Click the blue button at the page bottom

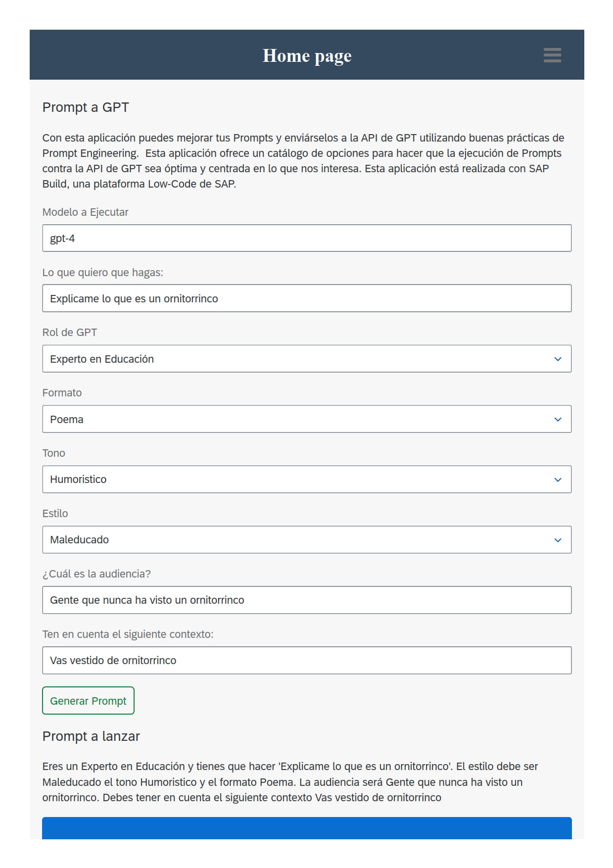pos(307,829)
